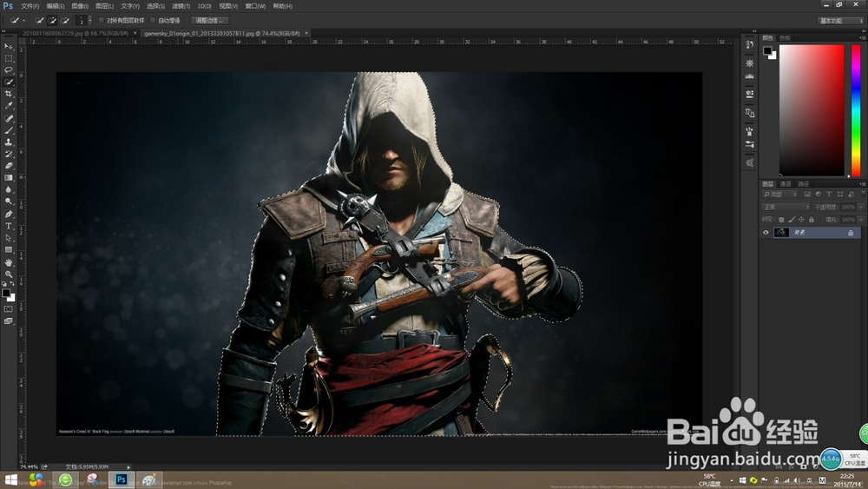Viewport: 868px width, 489px height.
Task: Open the 滤镜(T) menu
Action: (x=181, y=6)
